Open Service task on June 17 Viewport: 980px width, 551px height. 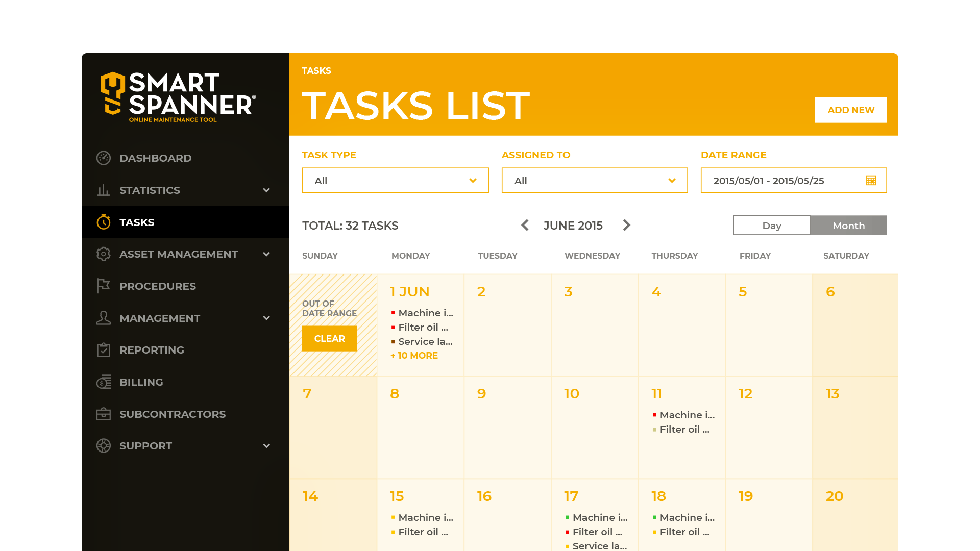(596, 546)
